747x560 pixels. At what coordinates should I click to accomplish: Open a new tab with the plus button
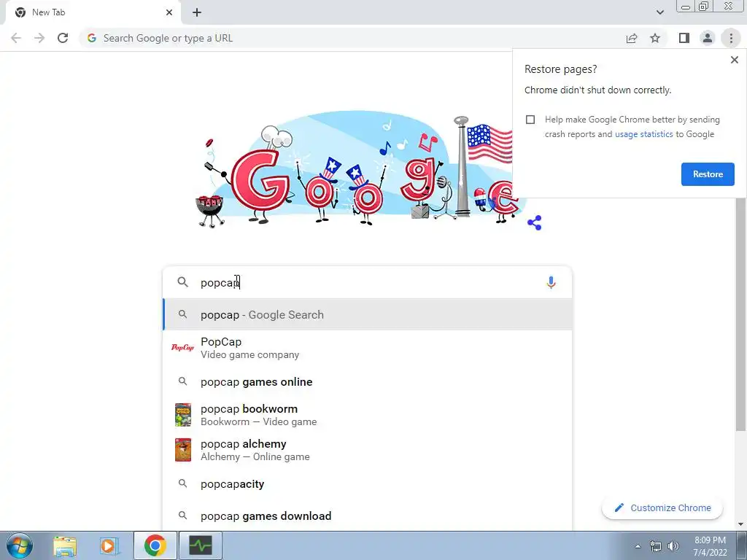coord(197,12)
